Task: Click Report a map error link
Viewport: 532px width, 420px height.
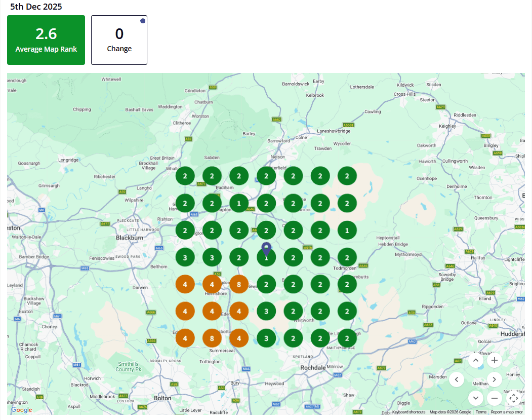Action: (x=506, y=412)
